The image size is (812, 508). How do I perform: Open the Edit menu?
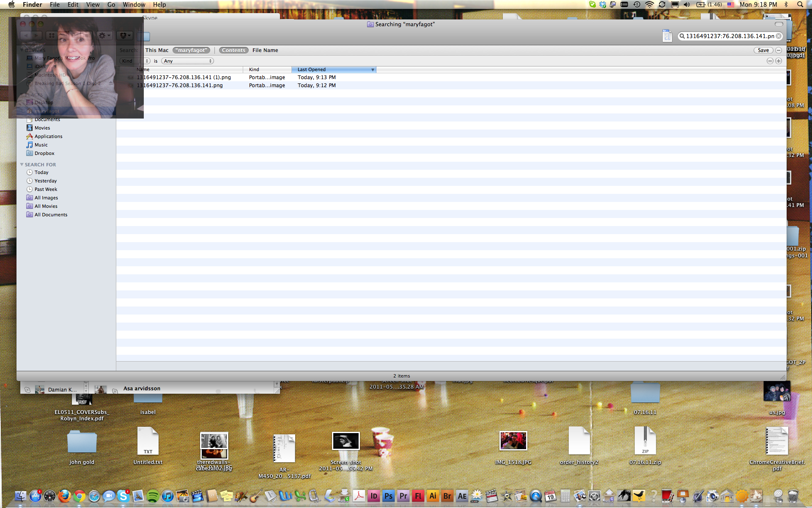coord(73,5)
